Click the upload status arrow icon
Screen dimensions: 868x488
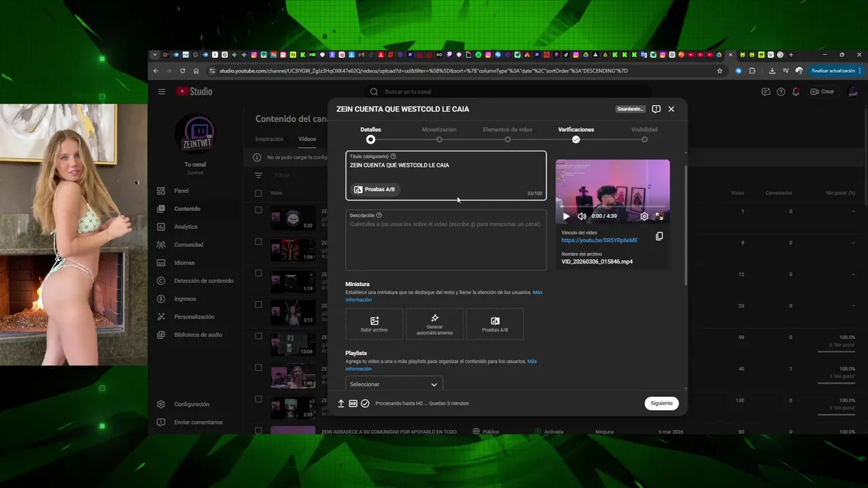(x=341, y=403)
